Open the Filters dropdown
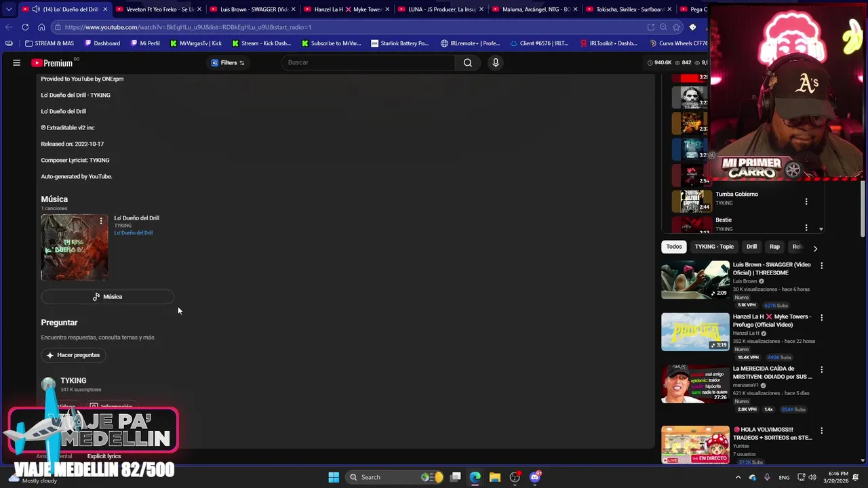The height and width of the screenshot is (488, 868). (227, 62)
